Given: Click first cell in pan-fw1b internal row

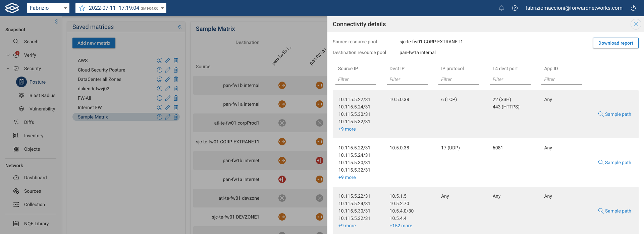Looking at the screenshot, I should [x=282, y=85].
